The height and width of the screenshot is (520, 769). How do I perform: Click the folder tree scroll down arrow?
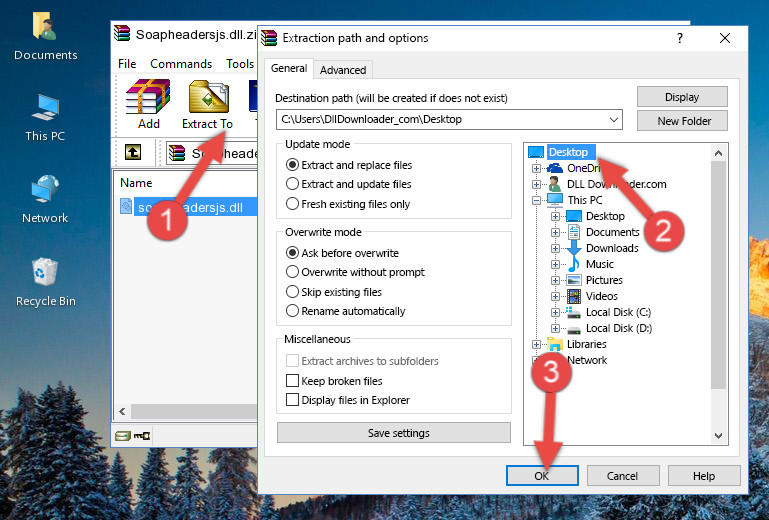point(718,436)
